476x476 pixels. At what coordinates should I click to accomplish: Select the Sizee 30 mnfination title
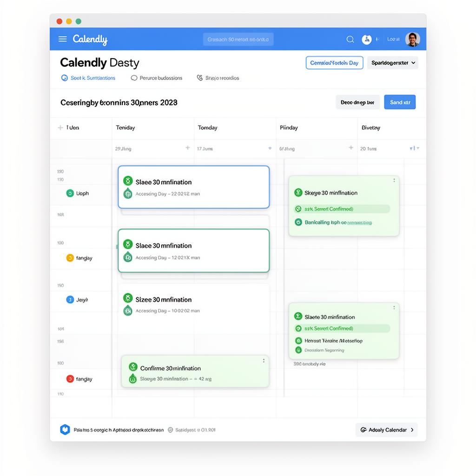point(163,300)
